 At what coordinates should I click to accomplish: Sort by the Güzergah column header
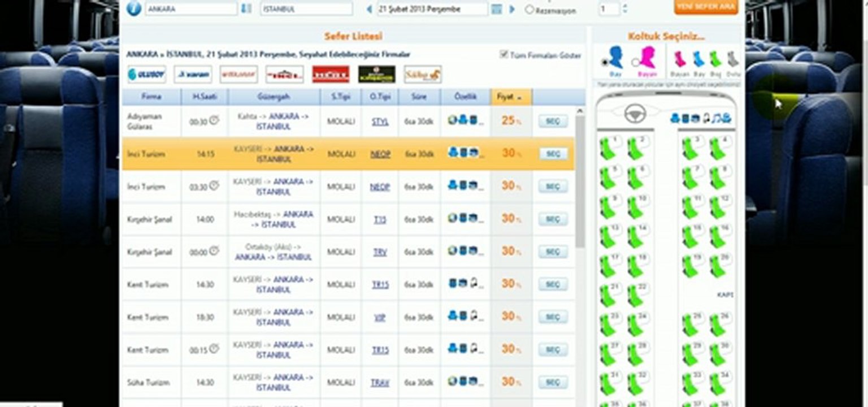click(x=274, y=97)
